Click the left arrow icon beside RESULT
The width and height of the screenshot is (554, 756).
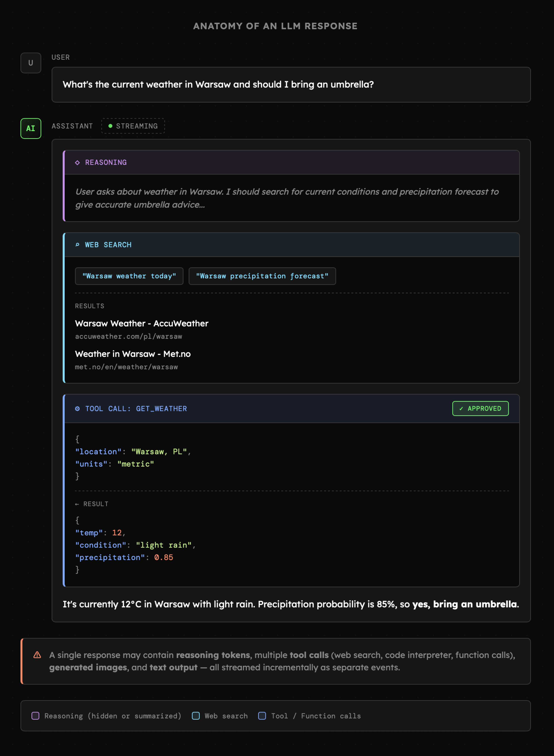(77, 504)
